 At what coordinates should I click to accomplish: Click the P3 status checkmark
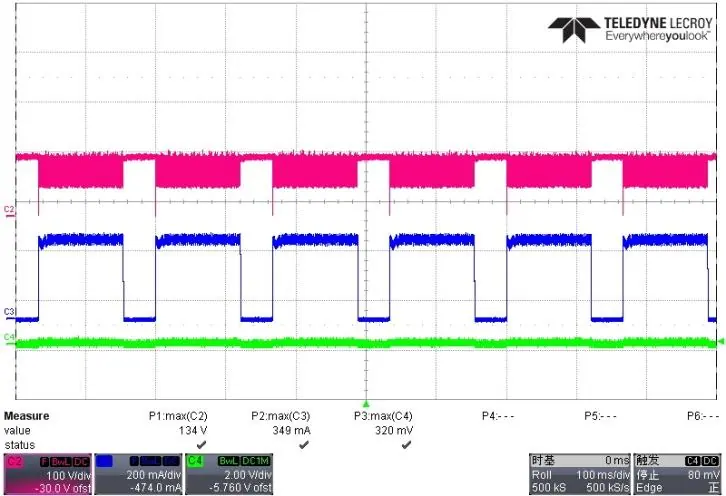pyautogui.click(x=406, y=445)
